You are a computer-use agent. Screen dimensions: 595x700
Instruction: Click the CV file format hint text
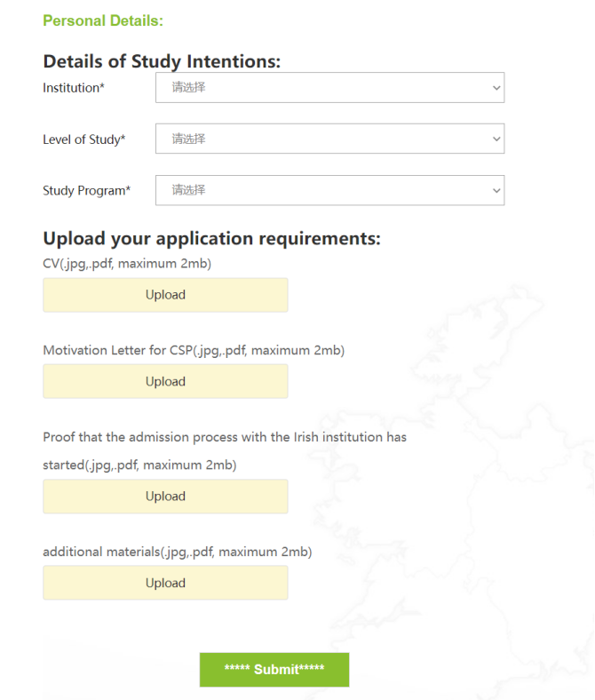click(127, 263)
